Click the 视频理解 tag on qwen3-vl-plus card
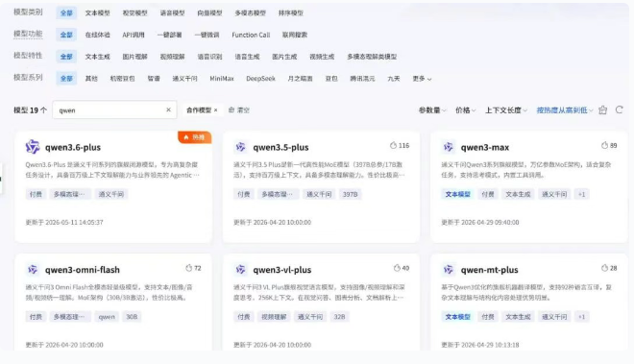Viewport: 634px width, 364px height. pos(274,317)
